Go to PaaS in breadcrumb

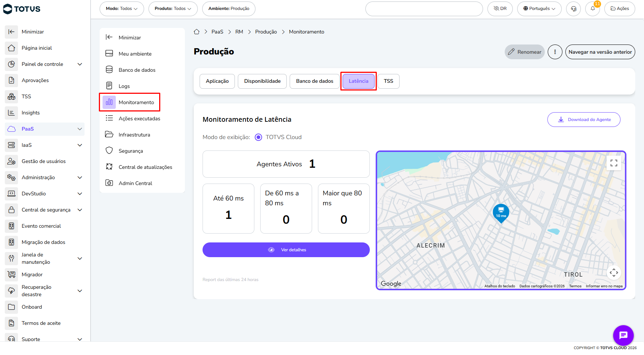(217, 32)
